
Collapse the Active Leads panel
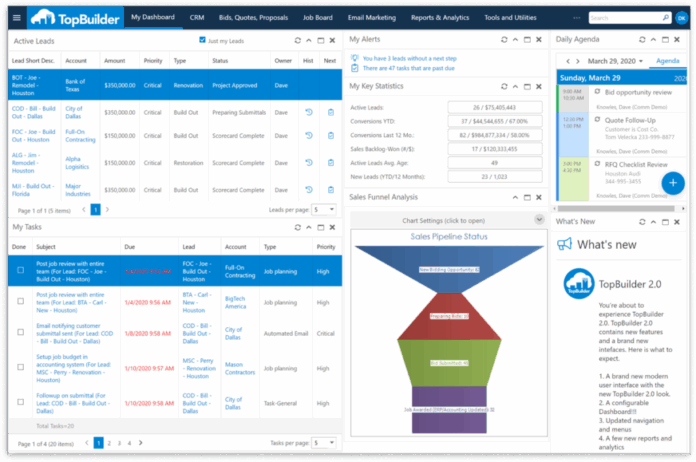[x=308, y=40]
